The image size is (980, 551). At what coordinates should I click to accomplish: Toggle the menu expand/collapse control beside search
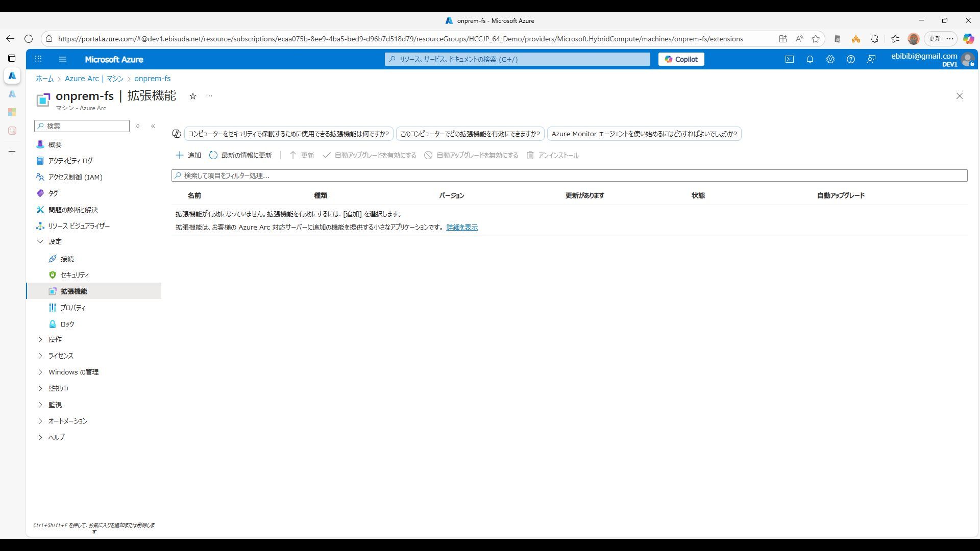click(x=138, y=126)
